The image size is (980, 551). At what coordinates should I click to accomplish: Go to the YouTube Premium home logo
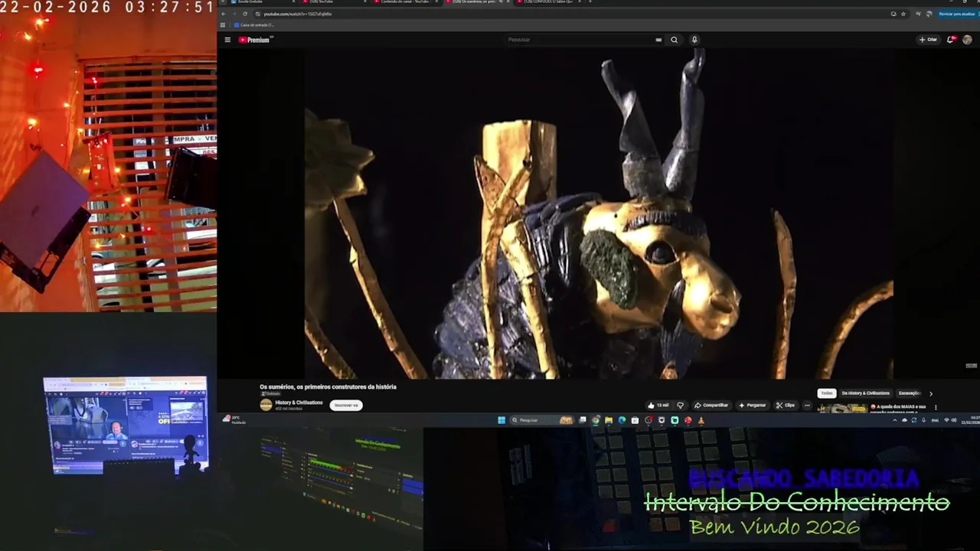pyautogui.click(x=254, y=40)
